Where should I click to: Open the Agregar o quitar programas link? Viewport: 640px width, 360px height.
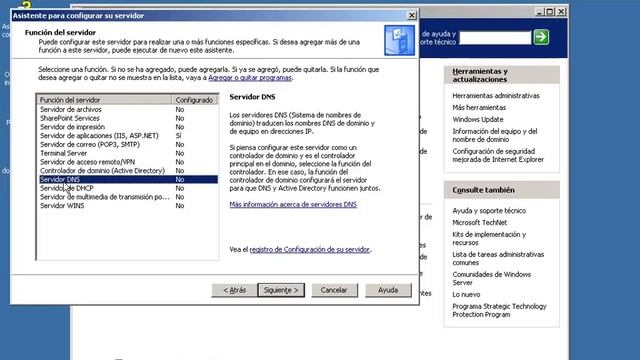pos(250,78)
